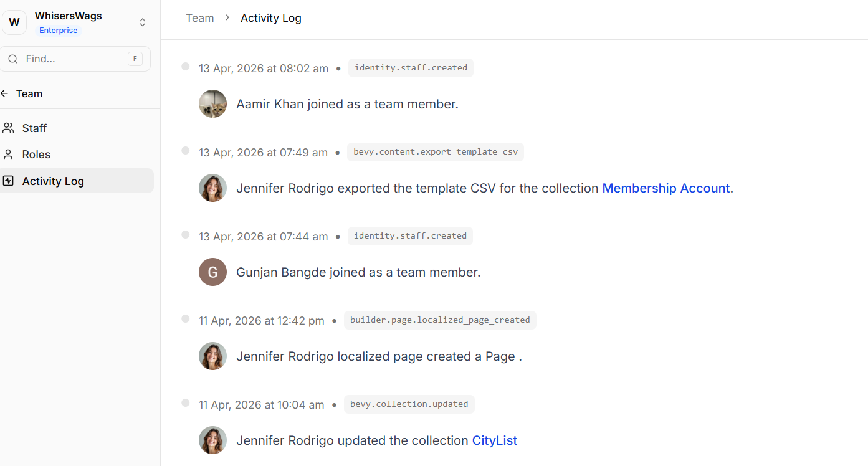Focus the Find search field
Image resolution: width=868 pixels, height=466 pixels.
pyautogui.click(x=75, y=59)
